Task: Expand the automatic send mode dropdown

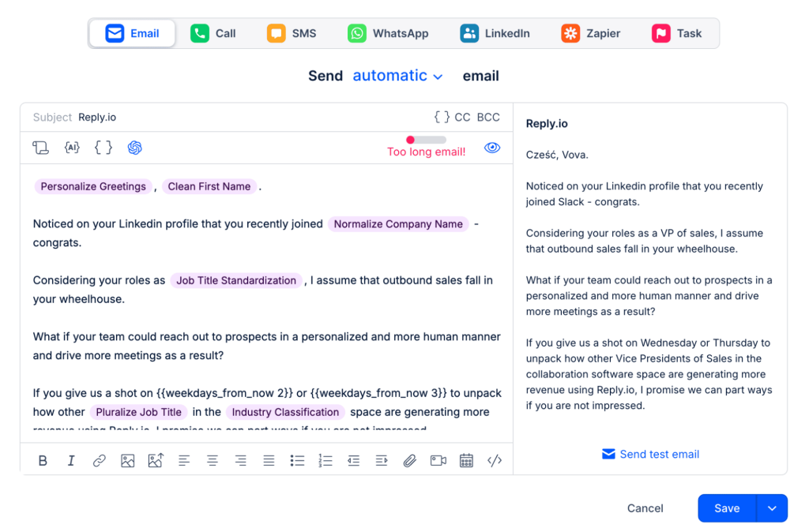Action: (x=397, y=76)
